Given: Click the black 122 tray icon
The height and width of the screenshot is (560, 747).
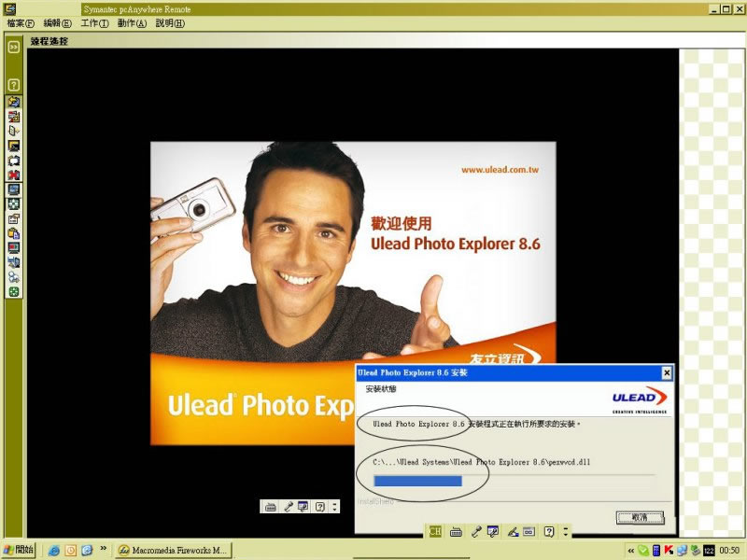Looking at the screenshot, I should point(709,551).
